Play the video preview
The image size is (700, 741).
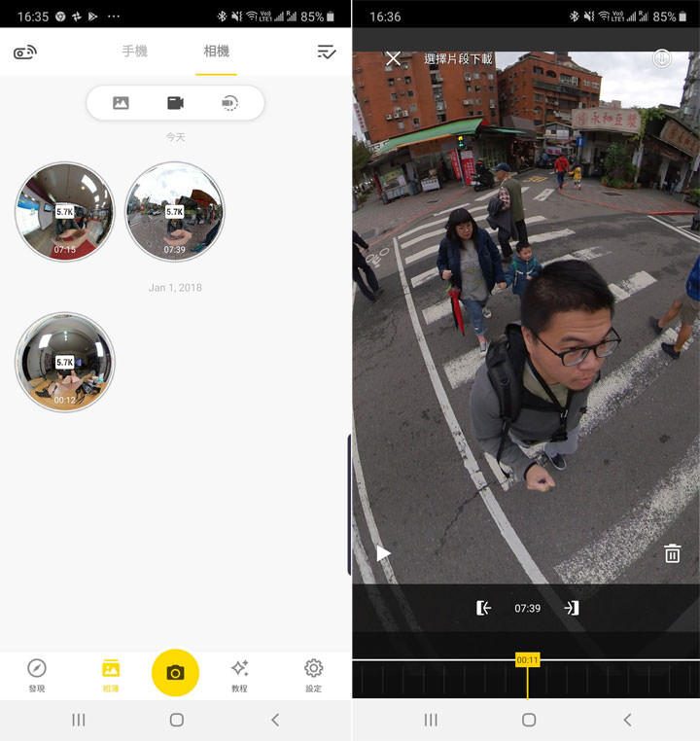pos(383,553)
